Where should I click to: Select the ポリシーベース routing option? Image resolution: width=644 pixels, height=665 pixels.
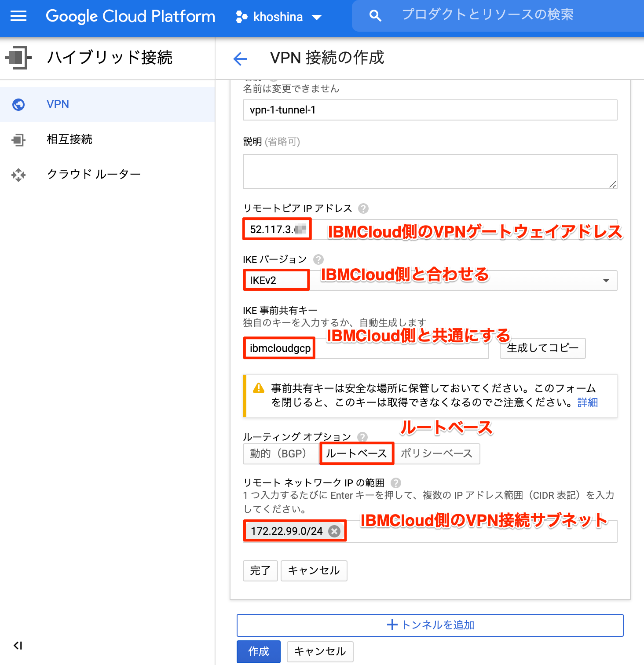437,453
